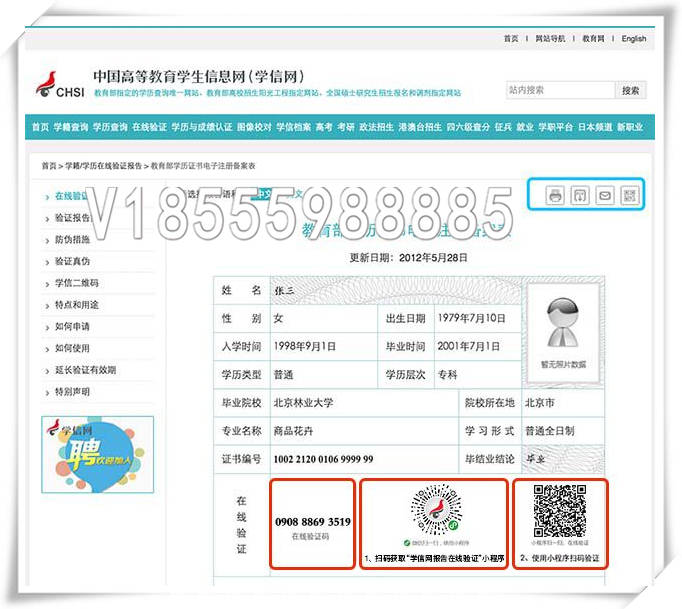Open sidebar item 特别声明
Image resolution: width=682 pixels, height=609 pixels.
[x=72, y=392]
